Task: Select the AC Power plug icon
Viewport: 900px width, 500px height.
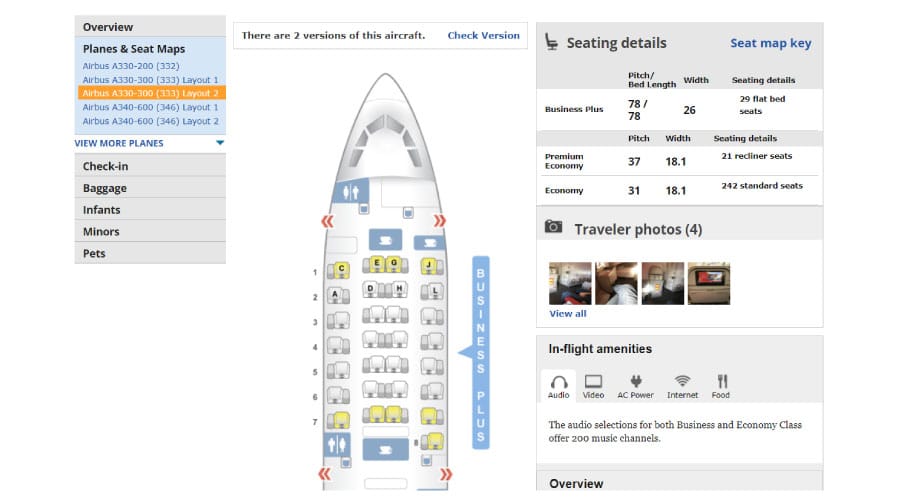Action: (635, 385)
